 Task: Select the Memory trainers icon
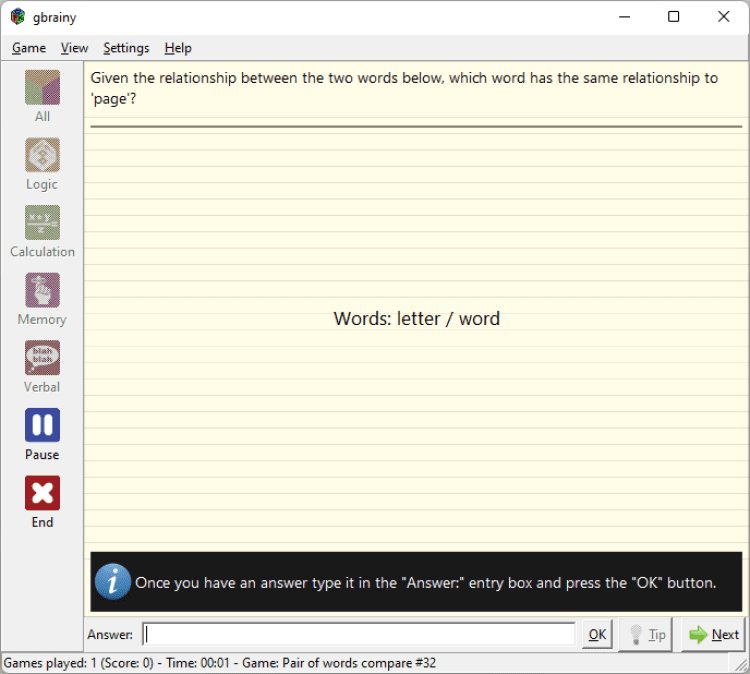click(x=42, y=290)
